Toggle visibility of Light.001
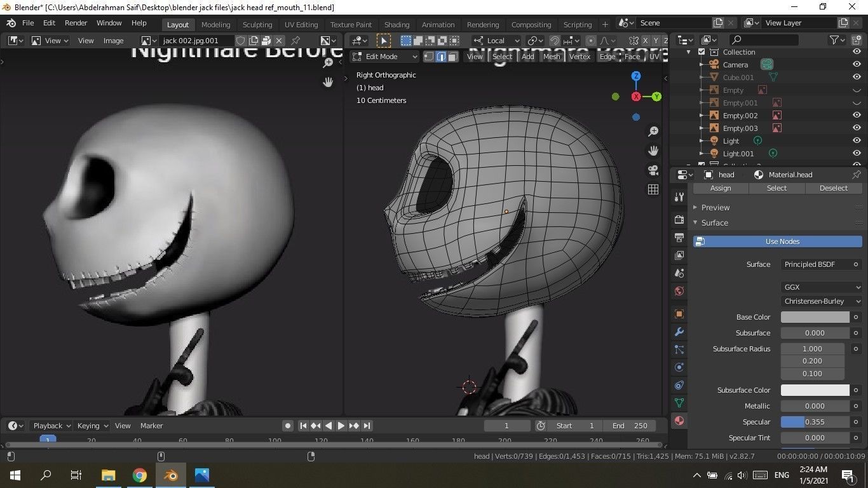Viewport: 868px width, 488px height. tap(857, 154)
